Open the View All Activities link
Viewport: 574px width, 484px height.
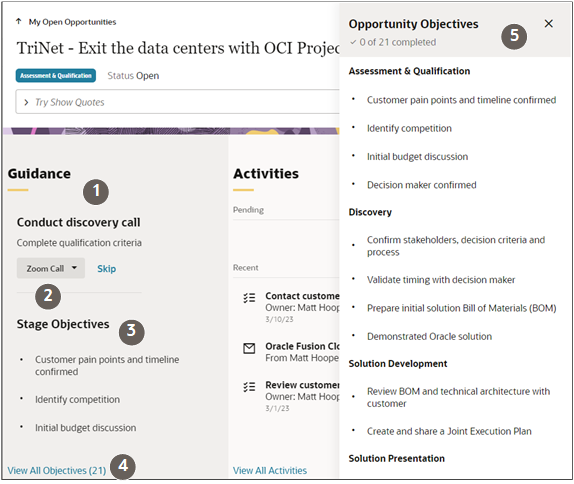[270, 470]
